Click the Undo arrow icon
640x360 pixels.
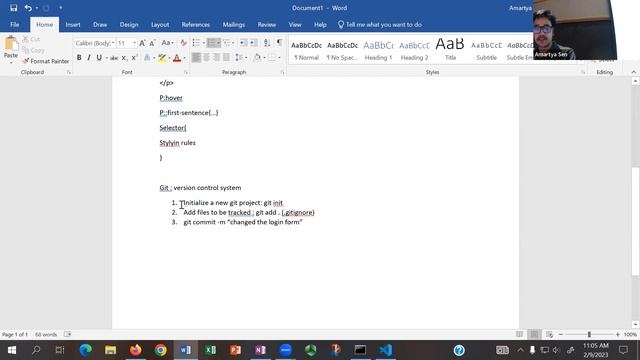pyautogui.click(x=28, y=8)
